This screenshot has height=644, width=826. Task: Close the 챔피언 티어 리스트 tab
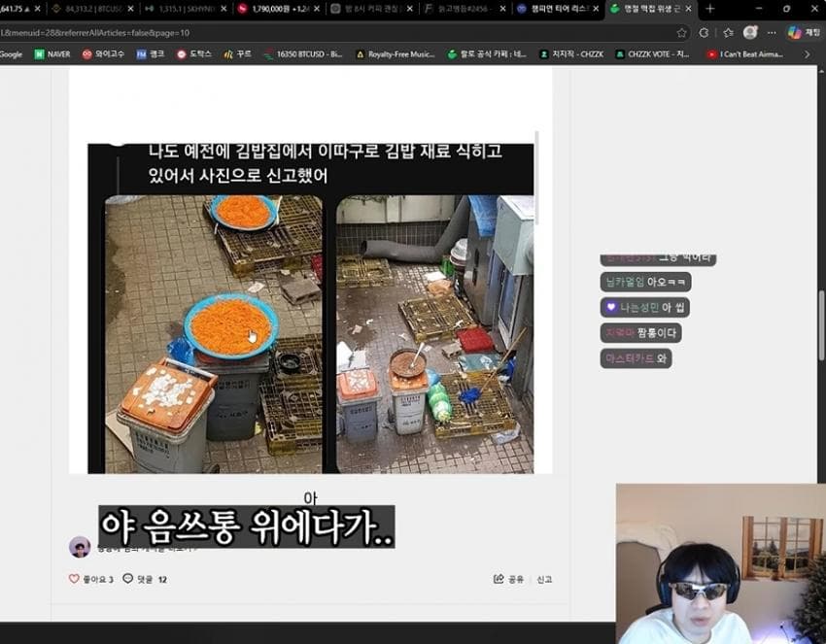coord(596,9)
